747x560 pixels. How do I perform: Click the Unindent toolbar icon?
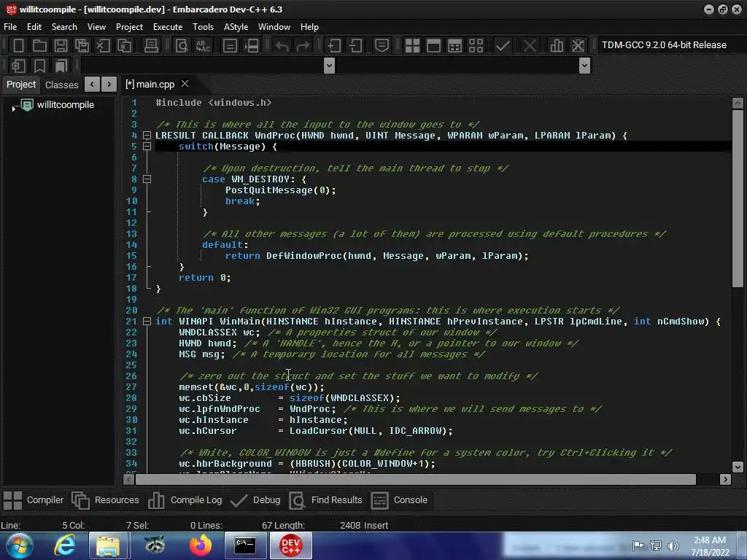[x=355, y=45]
